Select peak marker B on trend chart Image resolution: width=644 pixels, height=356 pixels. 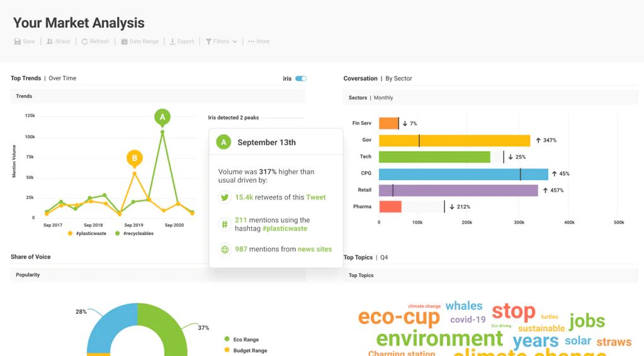(134, 158)
